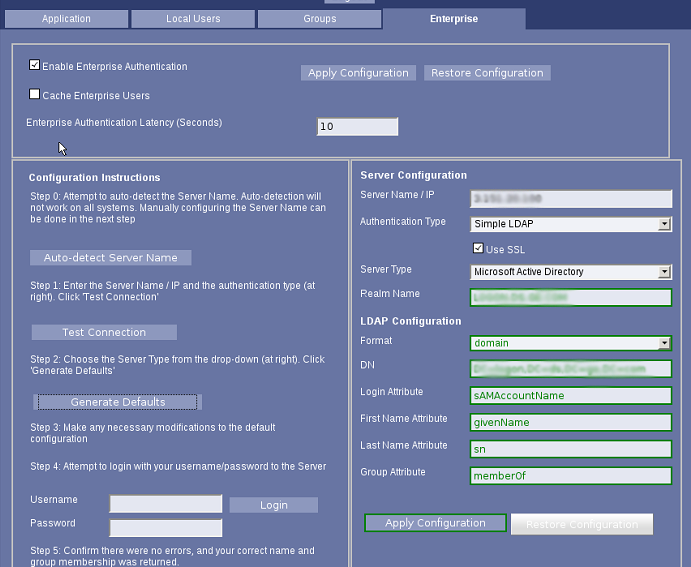Open the Local Users tab
Screen dimensions: 691x567
(x=192, y=19)
